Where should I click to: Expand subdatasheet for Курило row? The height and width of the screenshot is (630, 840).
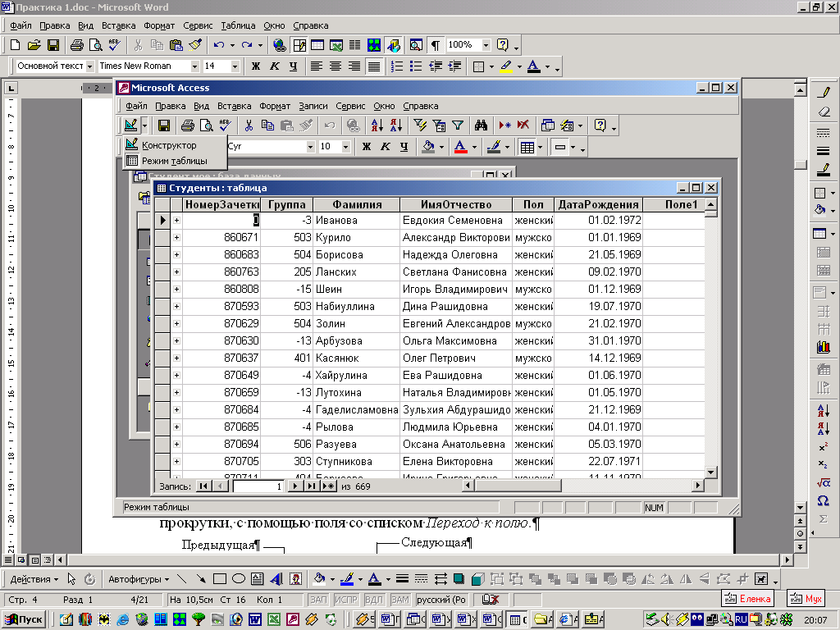tap(177, 237)
